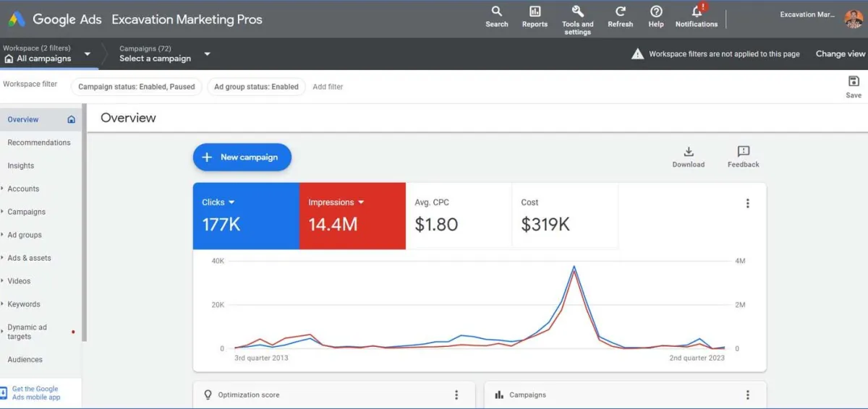Click the Campaigns card bar chart icon
This screenshot has height=409, width=868.
[499, 395]
